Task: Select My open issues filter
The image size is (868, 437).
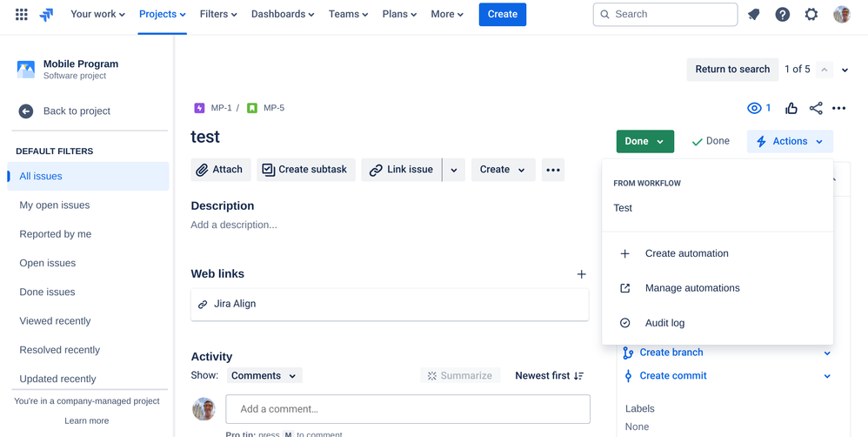Action: [88, 205]
